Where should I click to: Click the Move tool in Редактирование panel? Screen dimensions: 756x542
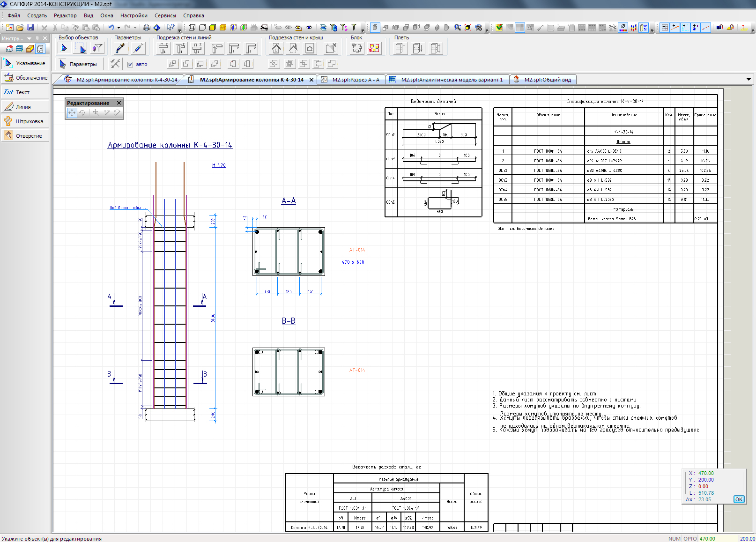pos(72,112)
